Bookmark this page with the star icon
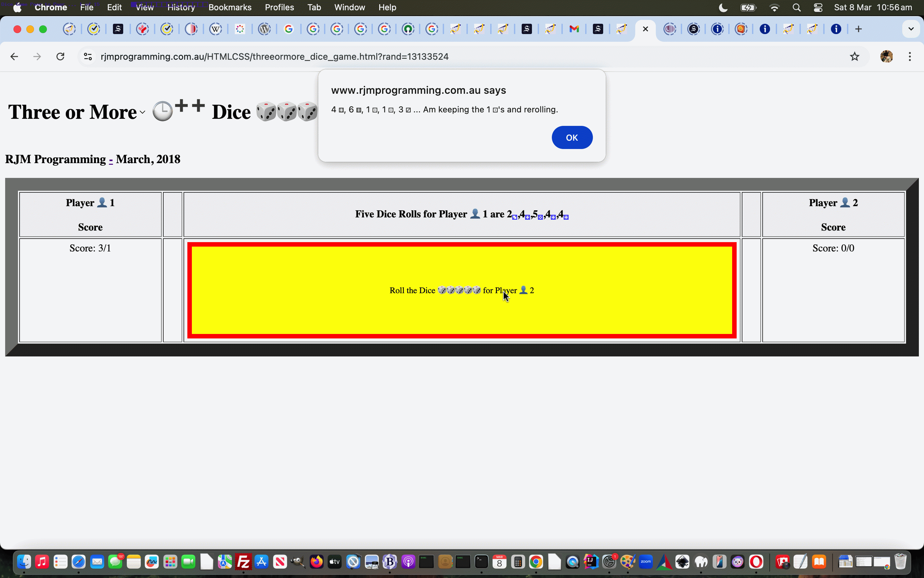The width and height of the screenshot is (924, 578). 854,57
